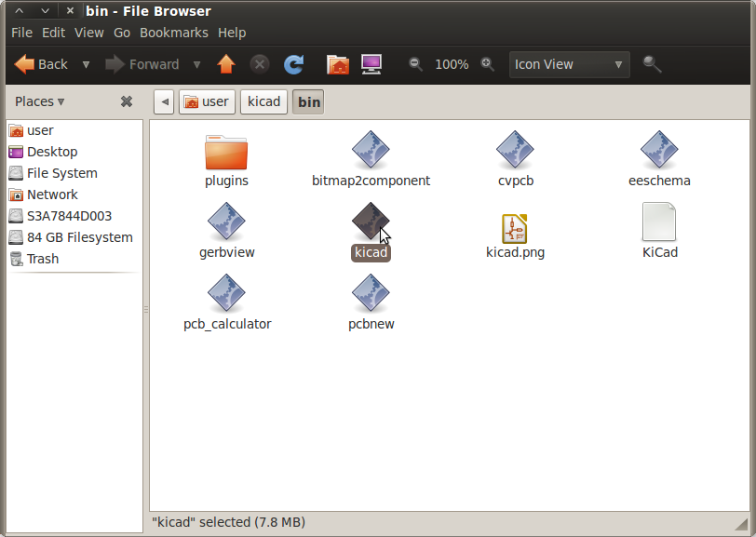Select the pcbnew executable icon
Viewport: 756px width, 537px height.
pyautogui.click(x=371, y=293)
